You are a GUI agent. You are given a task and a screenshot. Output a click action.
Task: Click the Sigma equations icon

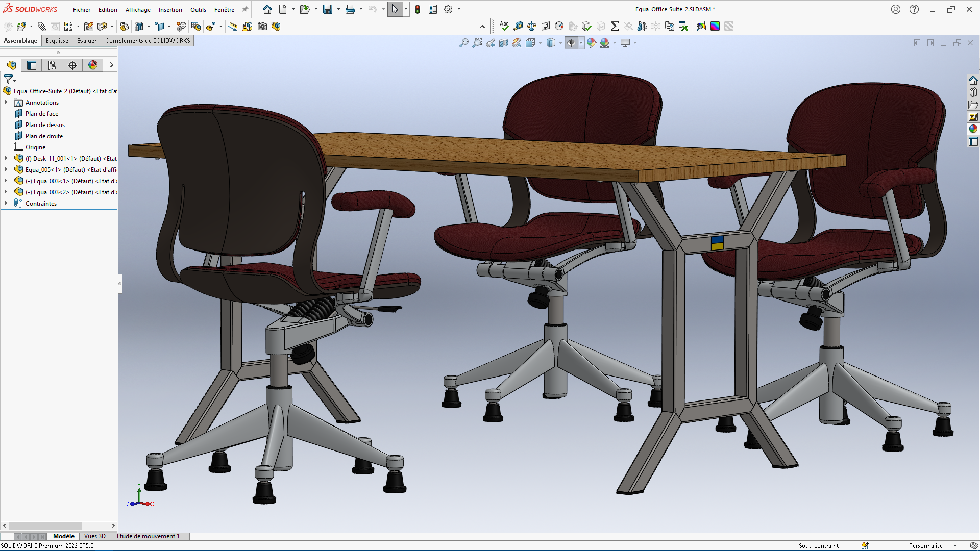click(615, 26)
